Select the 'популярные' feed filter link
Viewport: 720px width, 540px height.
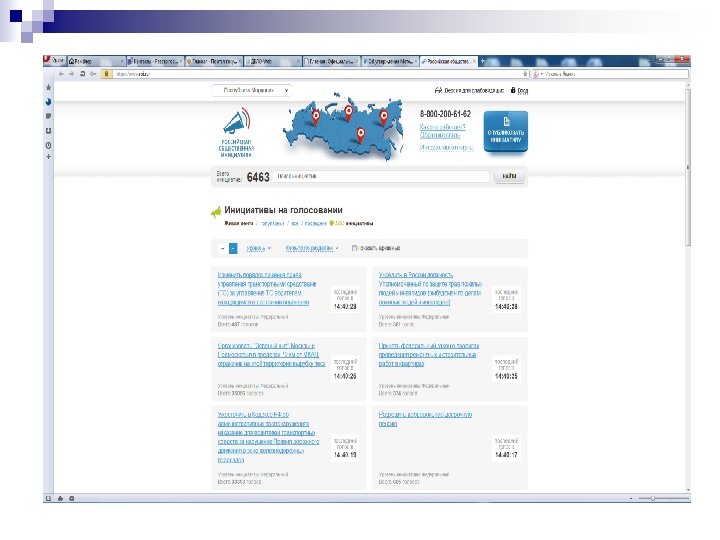[272, 224]
